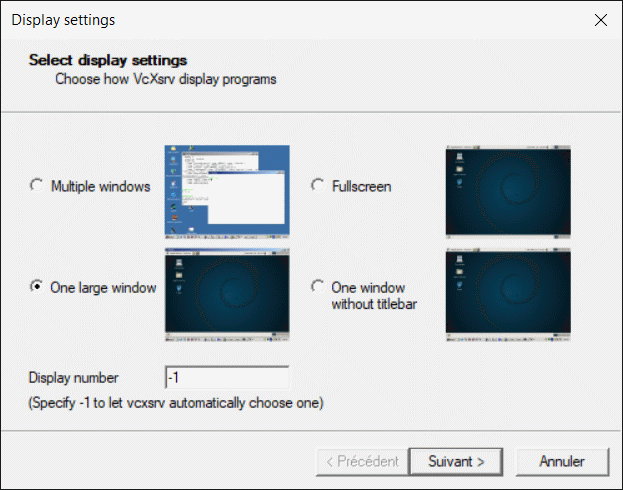Click the Multiple windows label text
The image size is (623, 490).
pos(101,186)
